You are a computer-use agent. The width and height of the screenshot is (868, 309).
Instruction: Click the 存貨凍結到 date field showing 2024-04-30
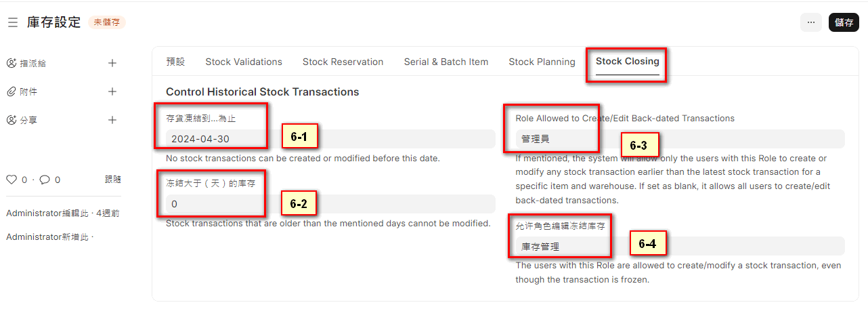(330, 139)
